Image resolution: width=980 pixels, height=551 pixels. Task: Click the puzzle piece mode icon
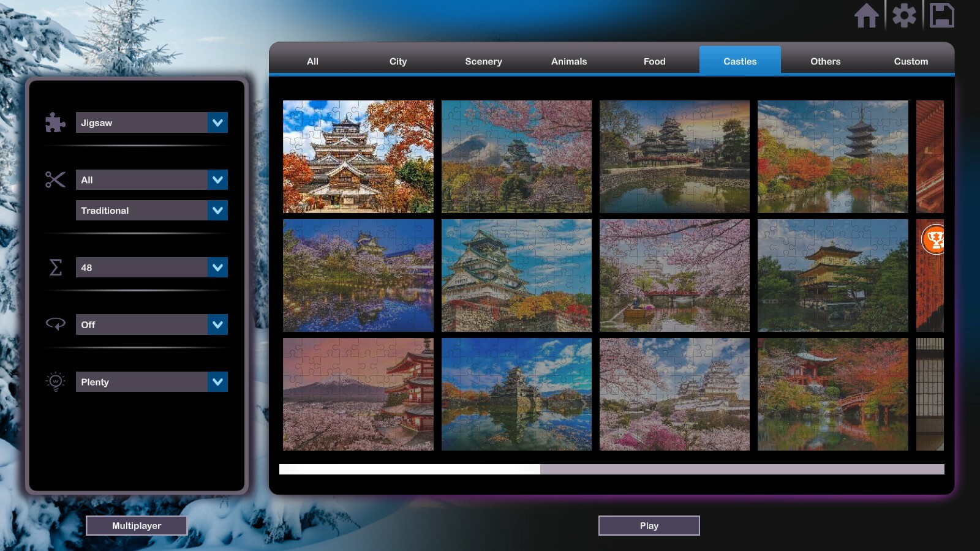tap(55, 122)
